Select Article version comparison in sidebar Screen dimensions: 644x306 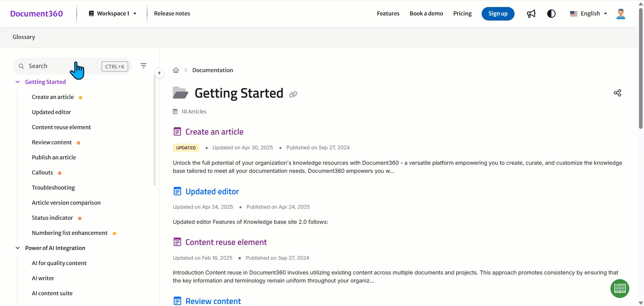click(x=66, y=203)
